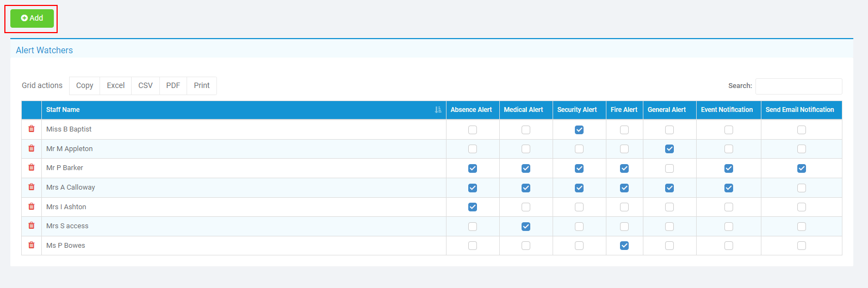Uncheck Medical Alert for Mrs S access
This screenshot has width=868, height=288.
tap(526, 227)
